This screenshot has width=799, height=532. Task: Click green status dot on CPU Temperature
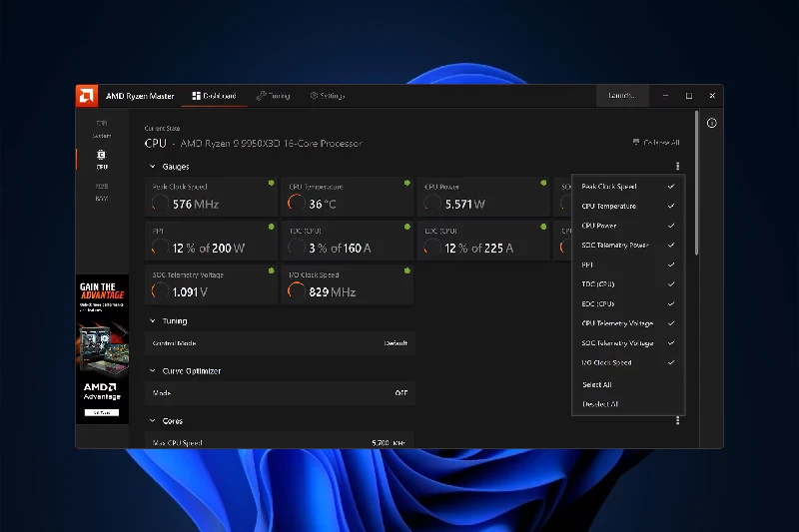coord(407,183)
